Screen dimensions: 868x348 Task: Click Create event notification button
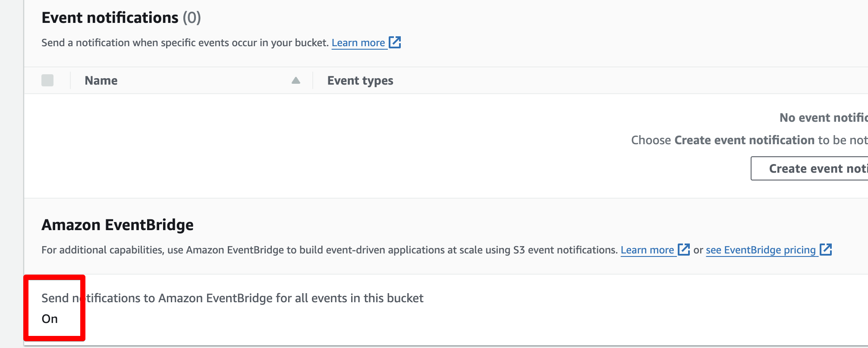click(x=809, y=168)
